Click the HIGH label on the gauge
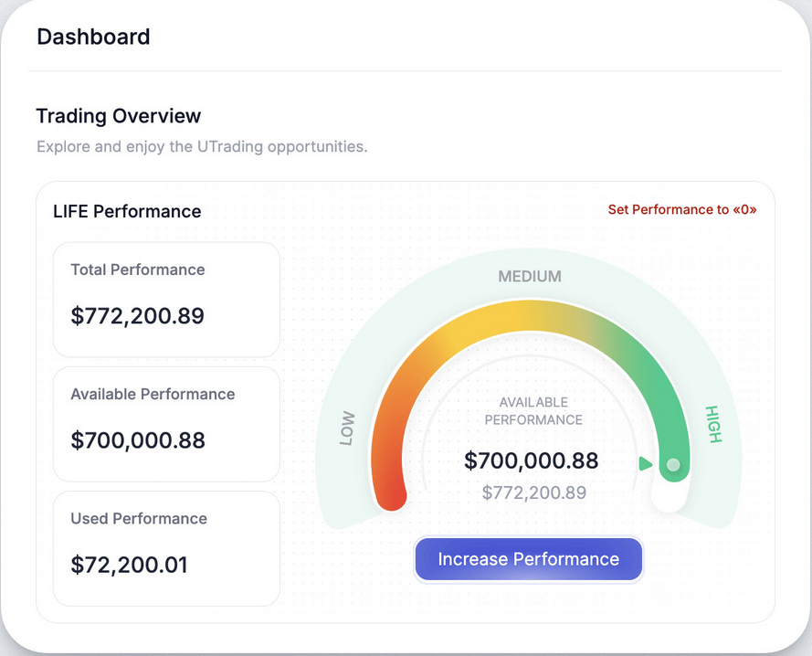 pyautogui.click(x=713, y=424)
